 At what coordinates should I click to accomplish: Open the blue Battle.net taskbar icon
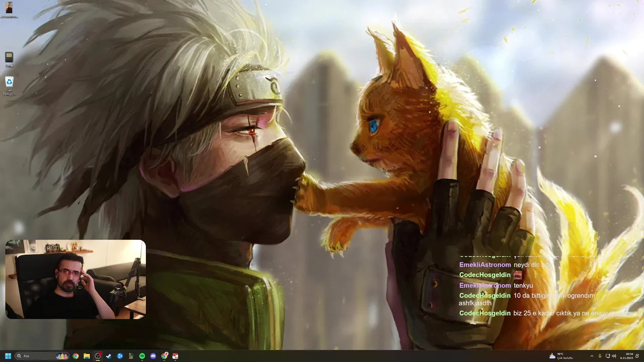coord(120,356)
